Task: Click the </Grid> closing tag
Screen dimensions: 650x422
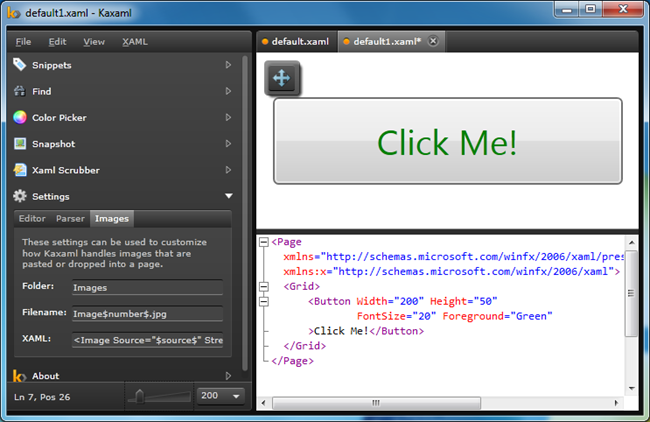Action: pos(305,346)
